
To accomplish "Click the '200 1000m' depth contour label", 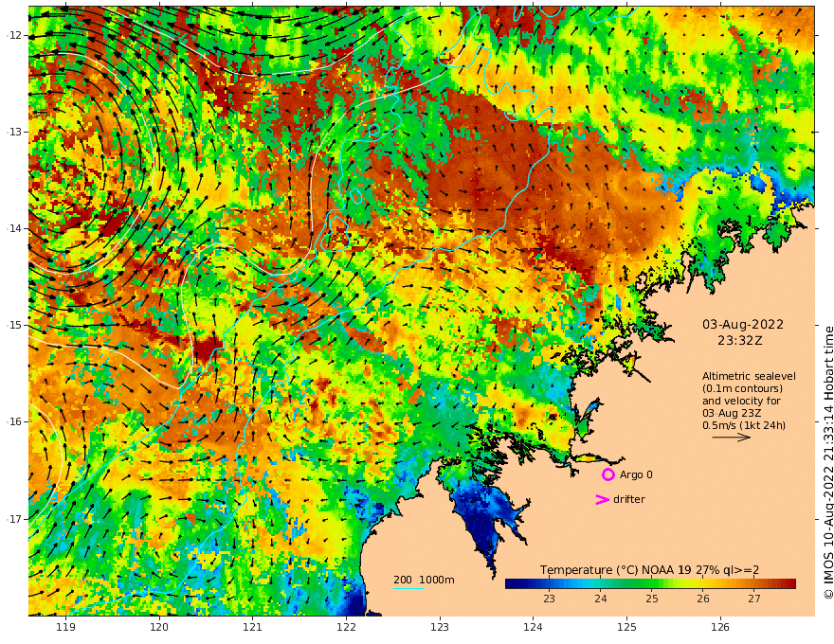I will [424, 580].
